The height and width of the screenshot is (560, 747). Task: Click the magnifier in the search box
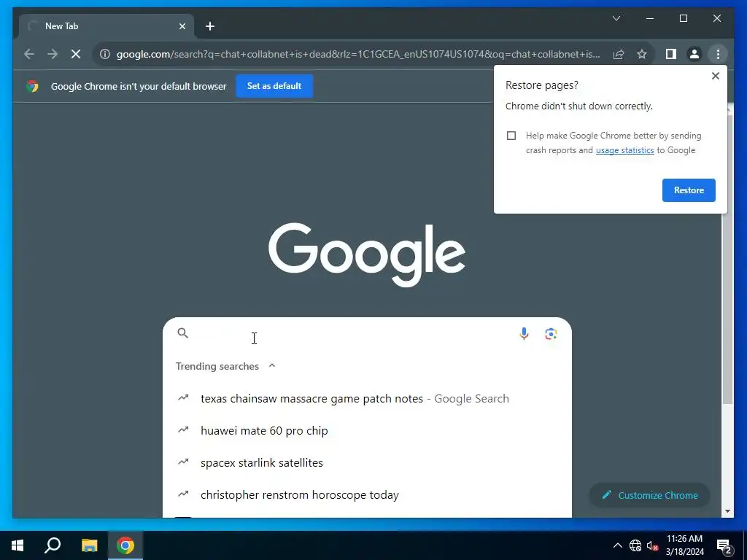[183, 332]
